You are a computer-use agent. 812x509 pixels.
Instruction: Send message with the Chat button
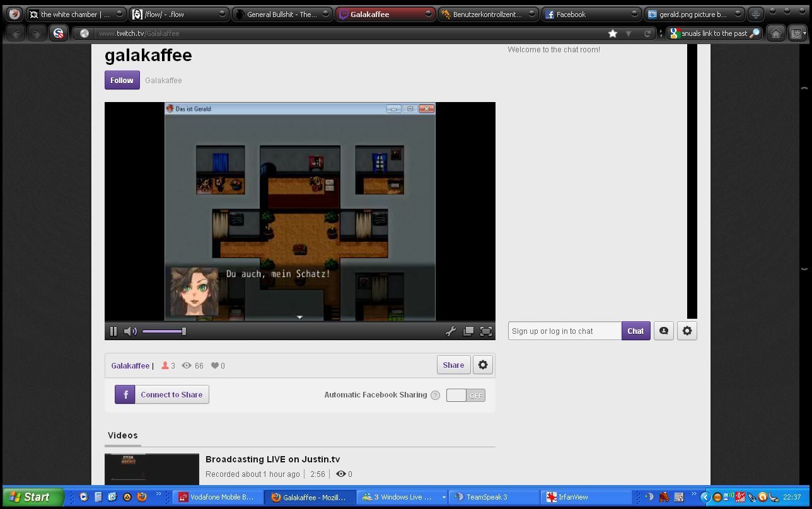tap(635, 331)
